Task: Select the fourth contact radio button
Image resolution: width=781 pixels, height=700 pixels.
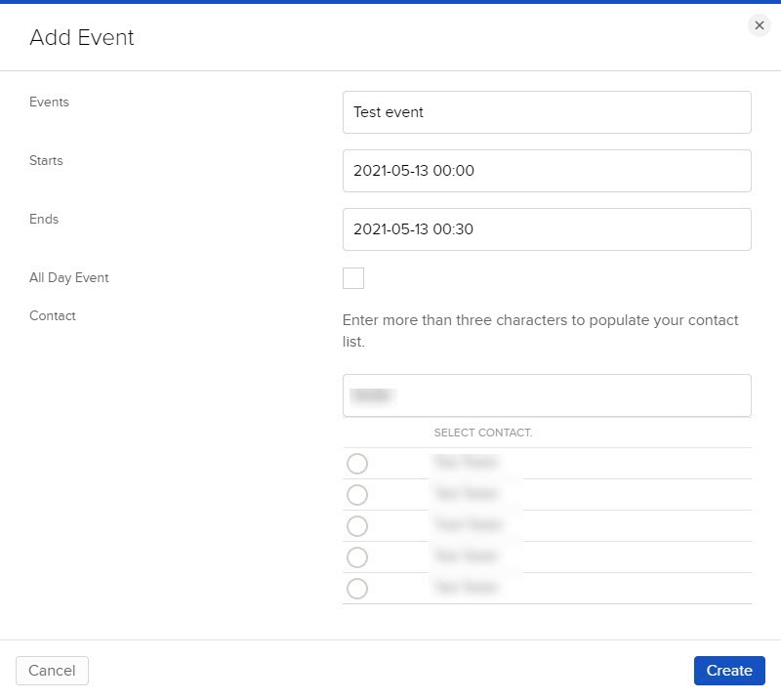Action: pos(357,557)
